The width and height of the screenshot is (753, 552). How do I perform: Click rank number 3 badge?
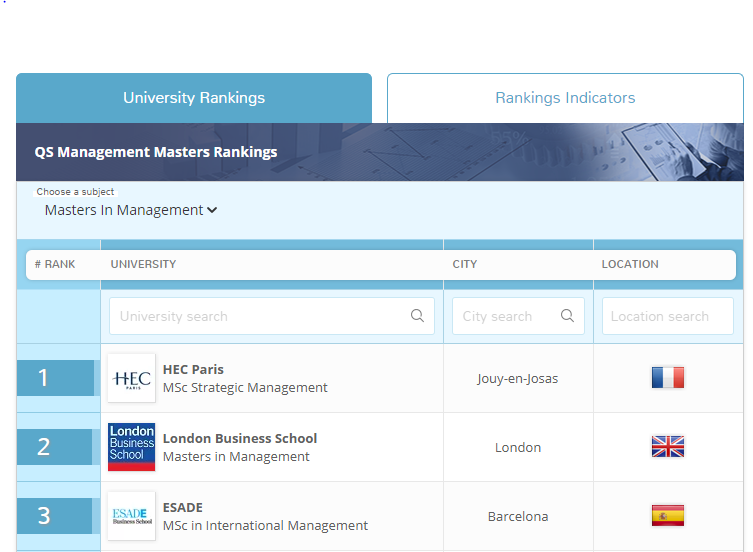[x=54, y=516]
